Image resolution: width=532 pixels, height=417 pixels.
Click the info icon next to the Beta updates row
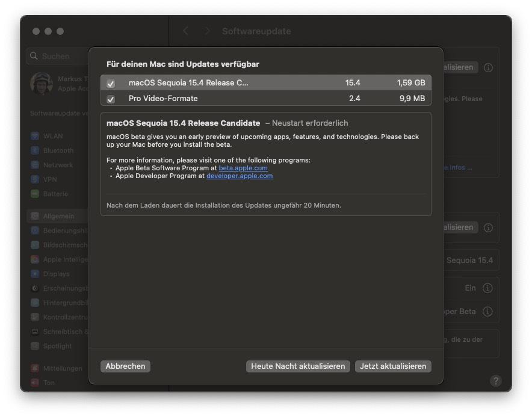[x=487, y=312]
